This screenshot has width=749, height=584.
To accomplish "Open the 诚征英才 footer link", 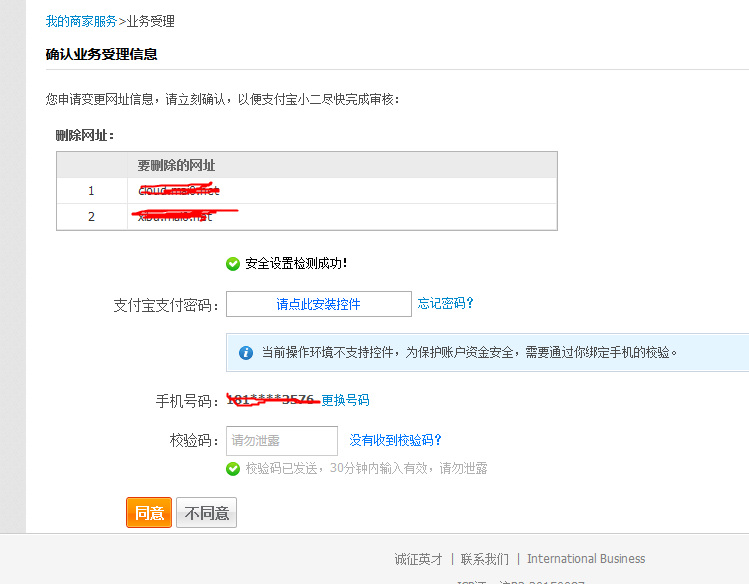I will pos(418,559).
